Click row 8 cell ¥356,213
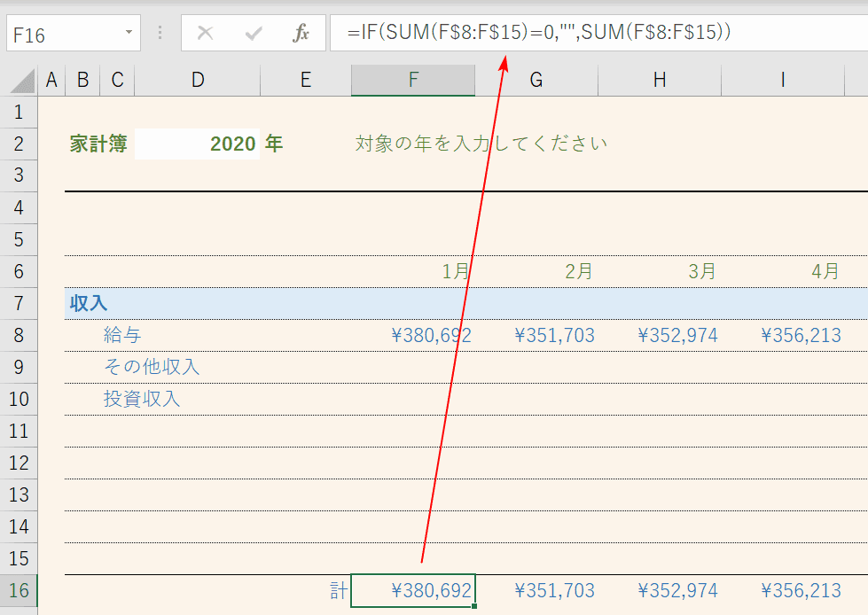The height and width of the screenshot is (615, 868). [783, 336]
